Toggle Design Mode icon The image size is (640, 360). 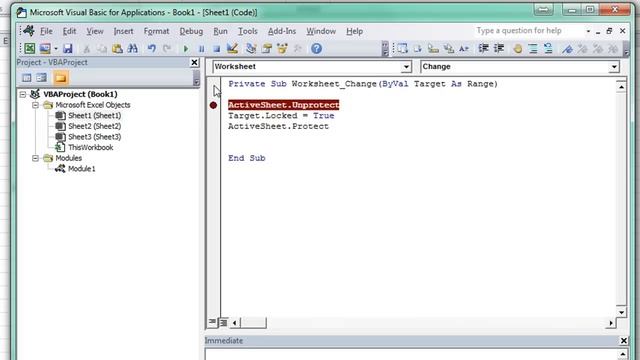coord(232,49)
